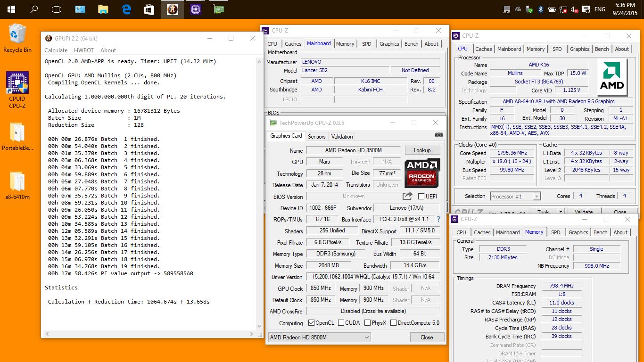Open File Explorer from taskbar
The width and height of the screenshot is (644, 362).
pyautogui.click(x=103, y=9)
